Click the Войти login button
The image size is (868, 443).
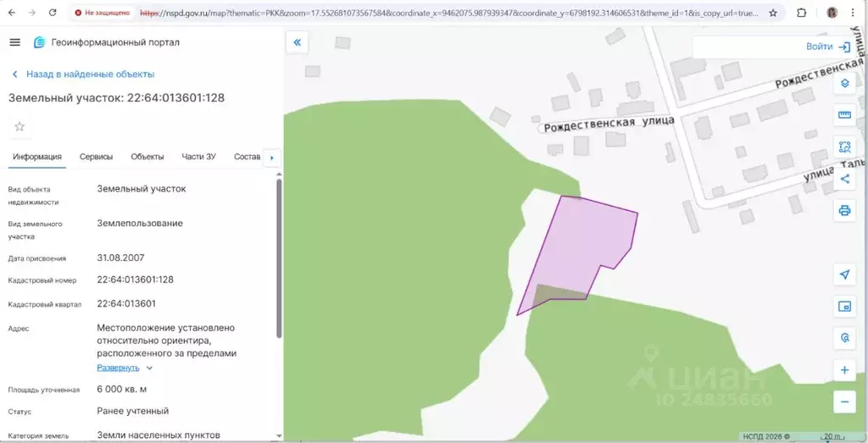pyautogui.click(x=827, y=47)
